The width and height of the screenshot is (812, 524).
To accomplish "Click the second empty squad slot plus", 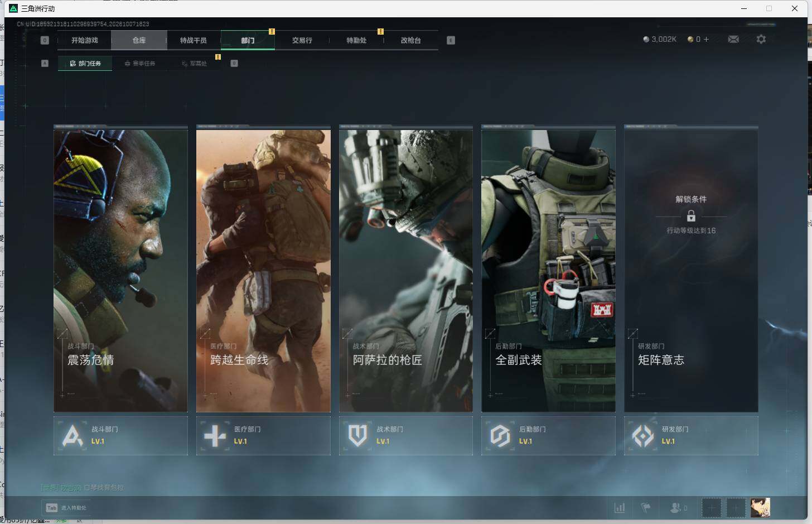I will click(x=736, y=508).
